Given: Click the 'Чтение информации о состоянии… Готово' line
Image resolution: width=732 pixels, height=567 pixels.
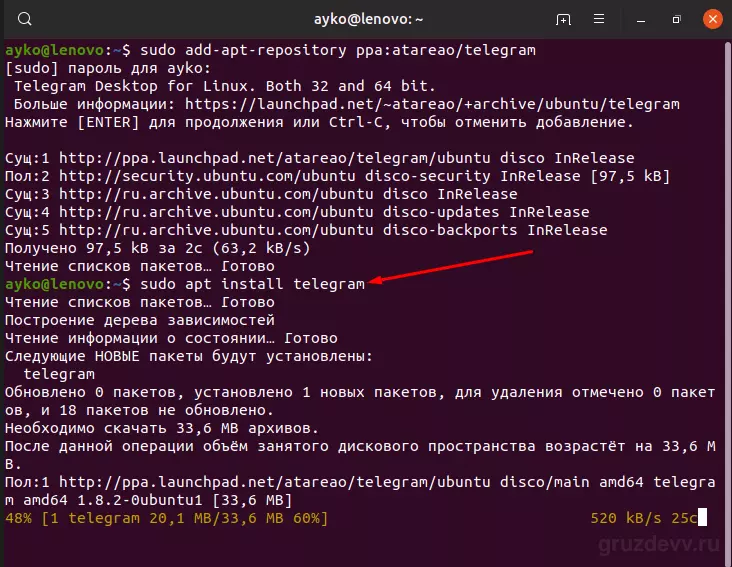Looking at the screenshot, I should pyautogui.click(x=171, y=338).
